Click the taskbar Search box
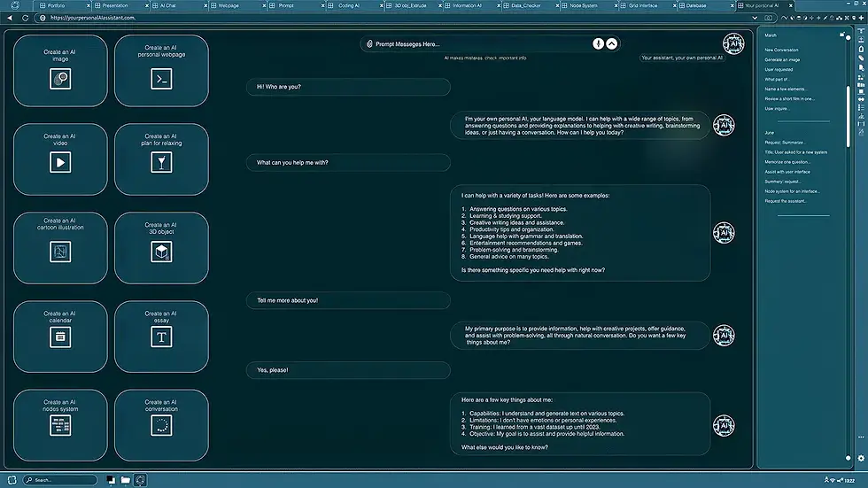This screenshot has height=488, width=868. pyautogui.click(x=60, y=480)
